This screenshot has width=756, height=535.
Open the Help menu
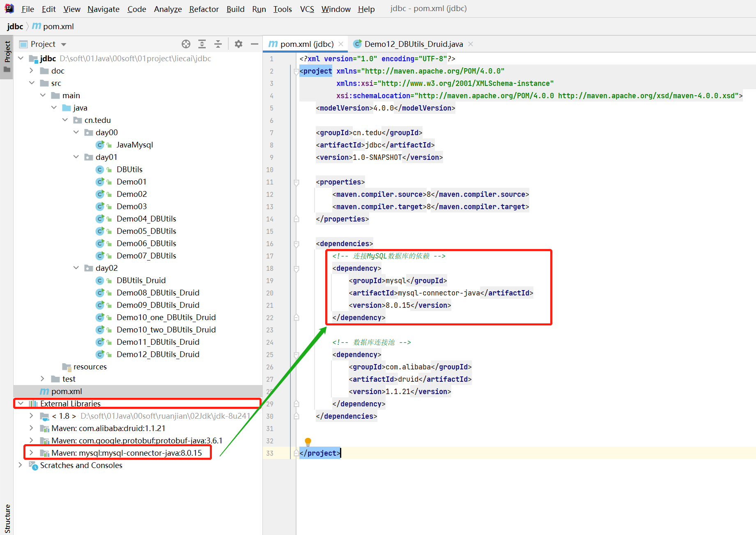pos(366,9)
